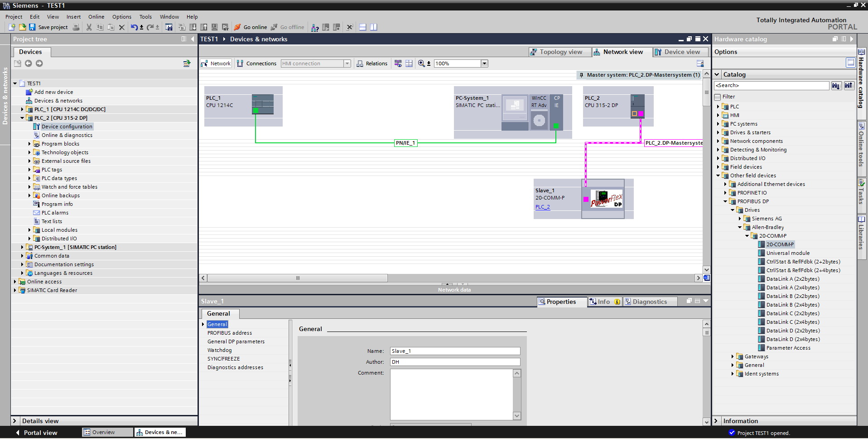Click the Author field containing DH
The image size is (868, 439).
[x=455, y=362]
